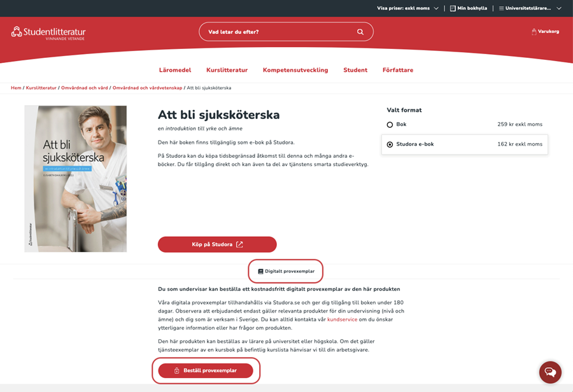Follow the kundservice link
573x392 pixels.
click(x=342, y=319)
